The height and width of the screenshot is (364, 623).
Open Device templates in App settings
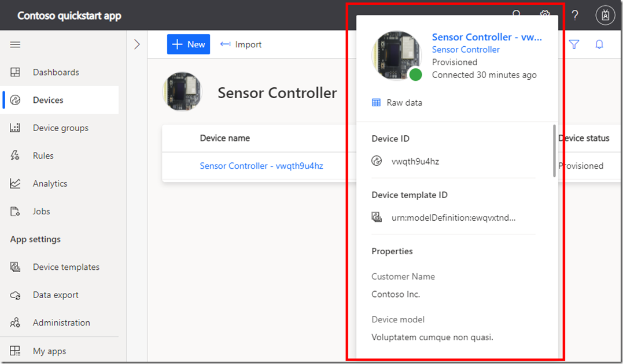point(67,267)
